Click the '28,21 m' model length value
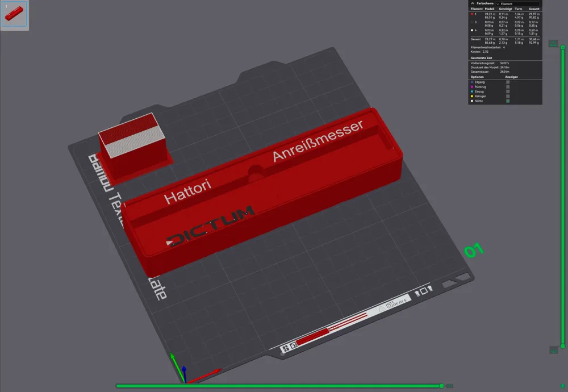The image size is (568, 392). [490, 14]
